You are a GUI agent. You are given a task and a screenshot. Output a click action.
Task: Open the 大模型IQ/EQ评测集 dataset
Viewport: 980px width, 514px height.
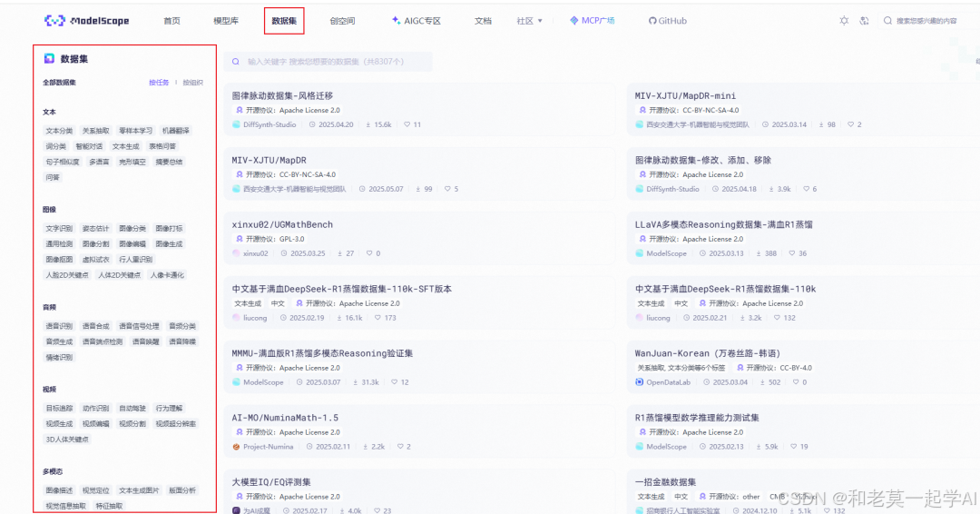coord(271,482)
